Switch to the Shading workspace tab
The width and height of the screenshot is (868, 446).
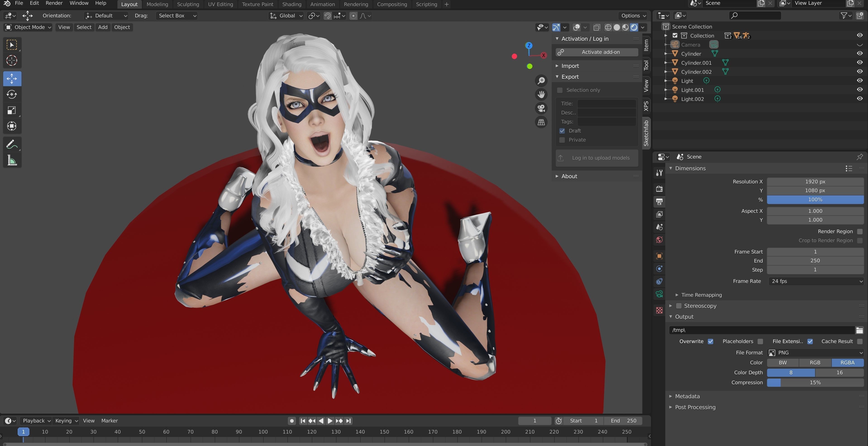291,4
